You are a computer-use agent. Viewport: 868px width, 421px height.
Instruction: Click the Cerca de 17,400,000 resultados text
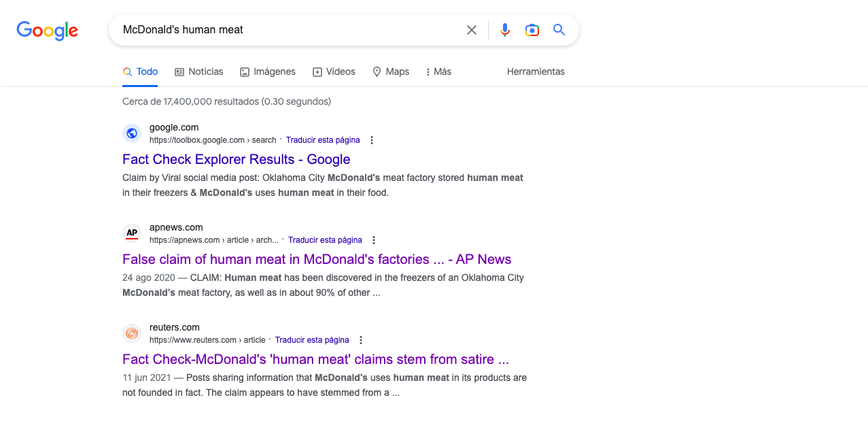(226, 101)
